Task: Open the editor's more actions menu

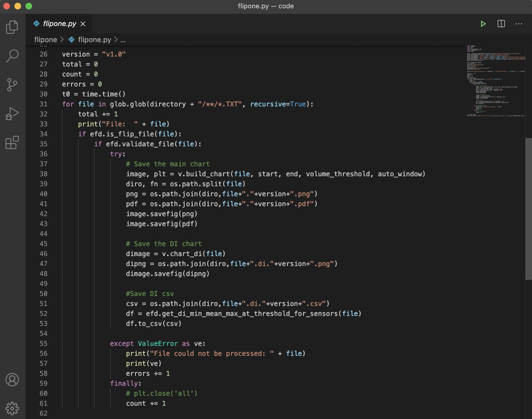Action: (519, 24)
